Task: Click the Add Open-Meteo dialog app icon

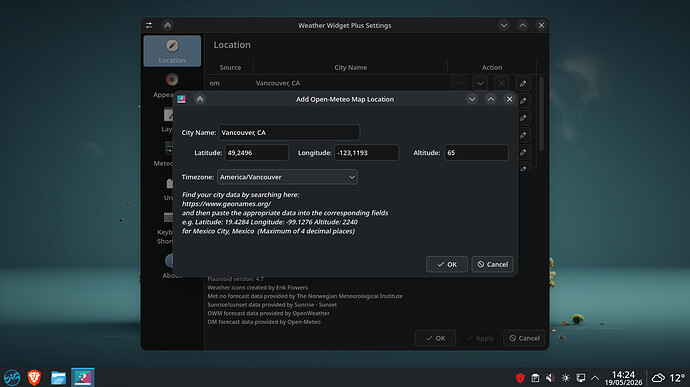Action: (x=181, y=99)
